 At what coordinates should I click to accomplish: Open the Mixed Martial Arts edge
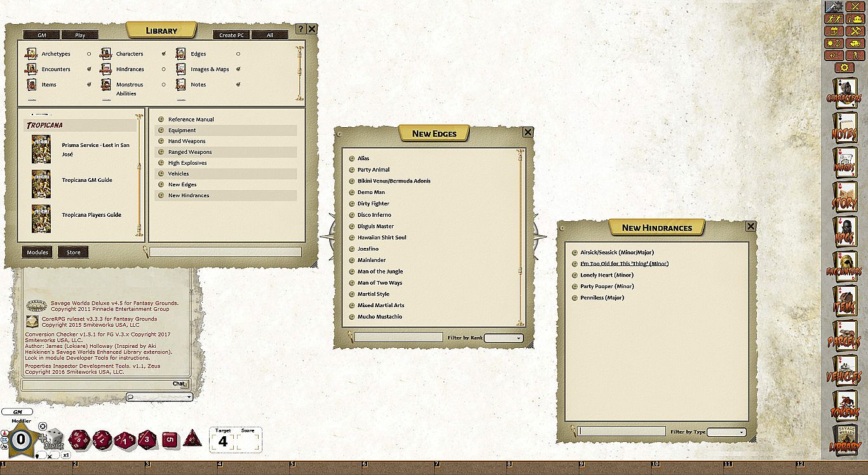pos(381,306)
